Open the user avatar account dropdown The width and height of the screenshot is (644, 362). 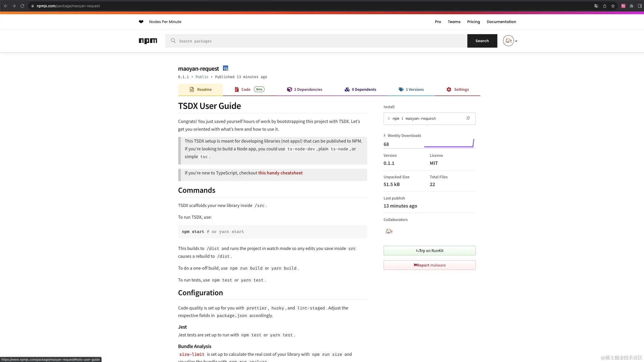510,41
